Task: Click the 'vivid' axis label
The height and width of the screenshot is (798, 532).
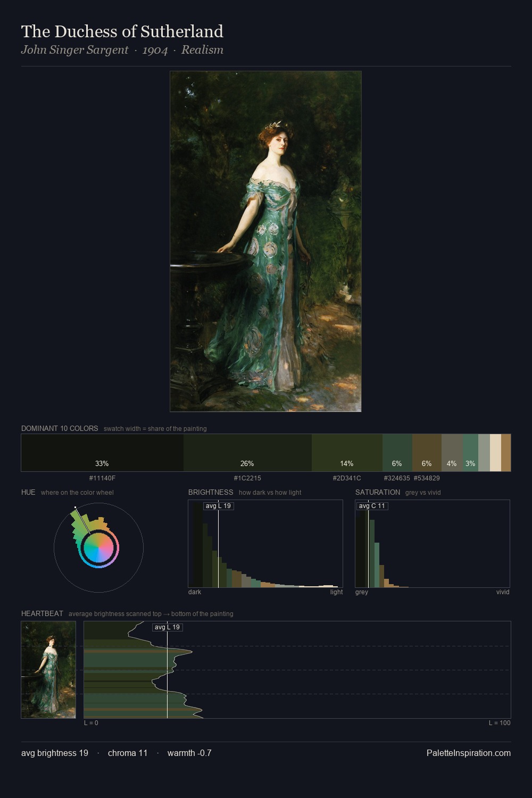Action: click(503, 592)
